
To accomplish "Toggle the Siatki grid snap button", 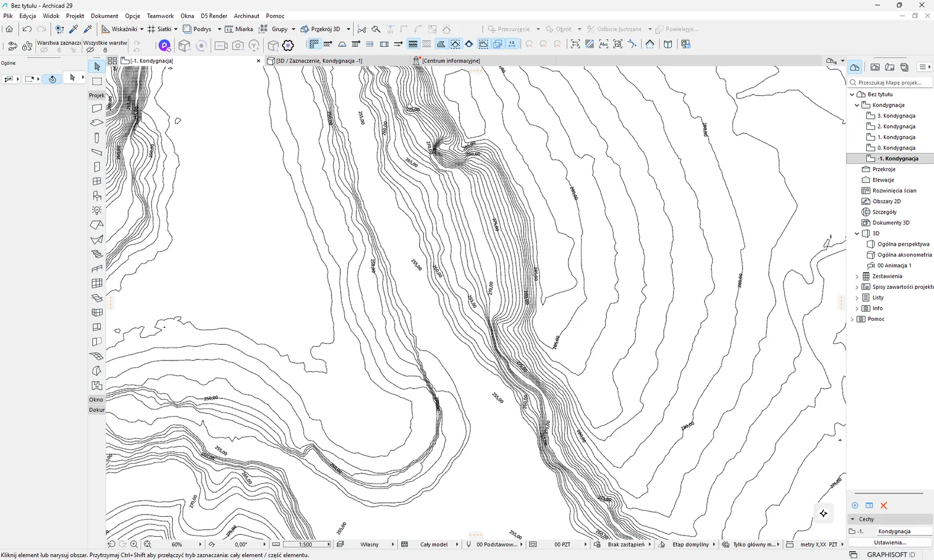I will click(x=159, y=29).
